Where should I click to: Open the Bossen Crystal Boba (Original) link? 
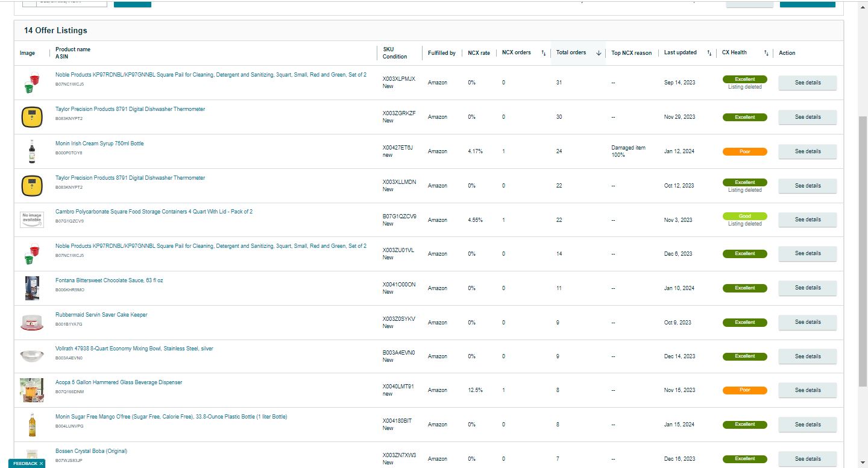pyautogui.click(x=91, y=451)
